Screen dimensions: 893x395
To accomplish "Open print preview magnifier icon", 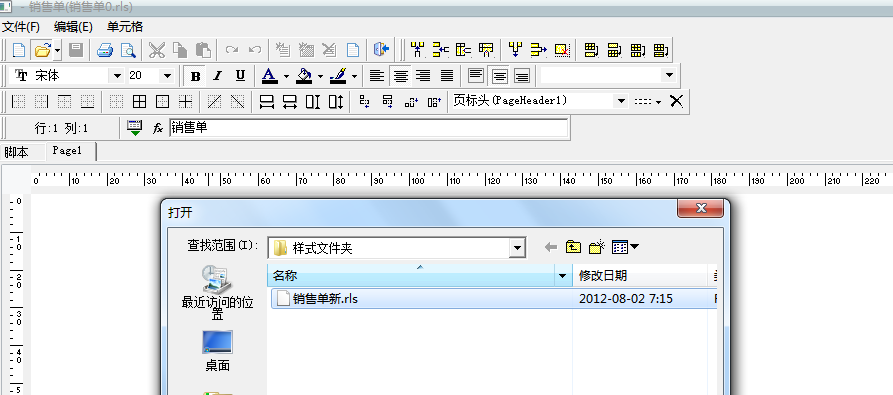I will (128, 50).
